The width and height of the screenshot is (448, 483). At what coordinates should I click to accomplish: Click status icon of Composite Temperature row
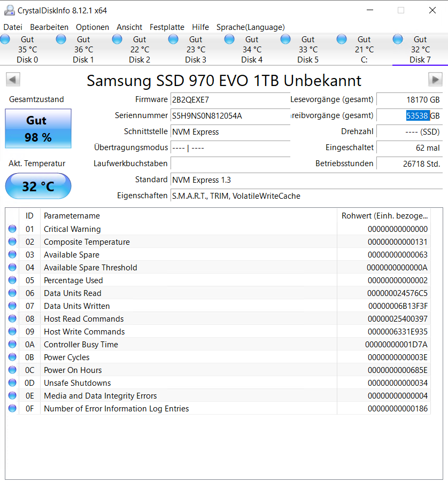(12, 242)
